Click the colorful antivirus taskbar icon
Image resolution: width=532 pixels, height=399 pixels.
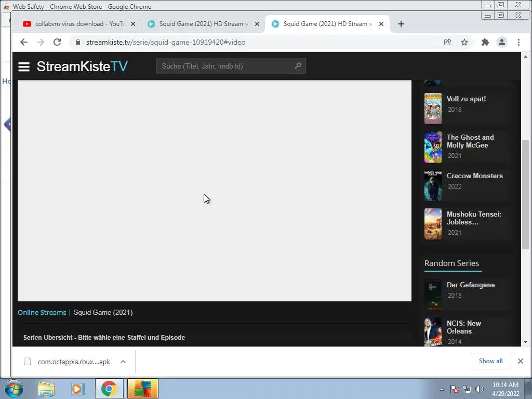click(x=143, y=389)
